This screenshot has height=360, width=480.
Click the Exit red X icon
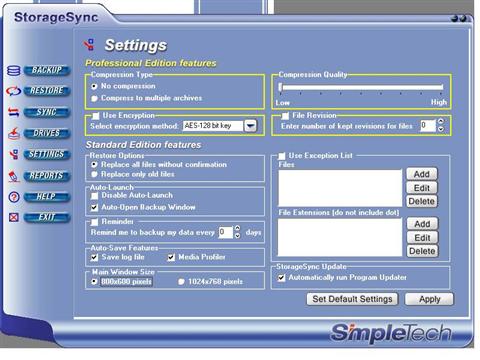coord(13,218)
